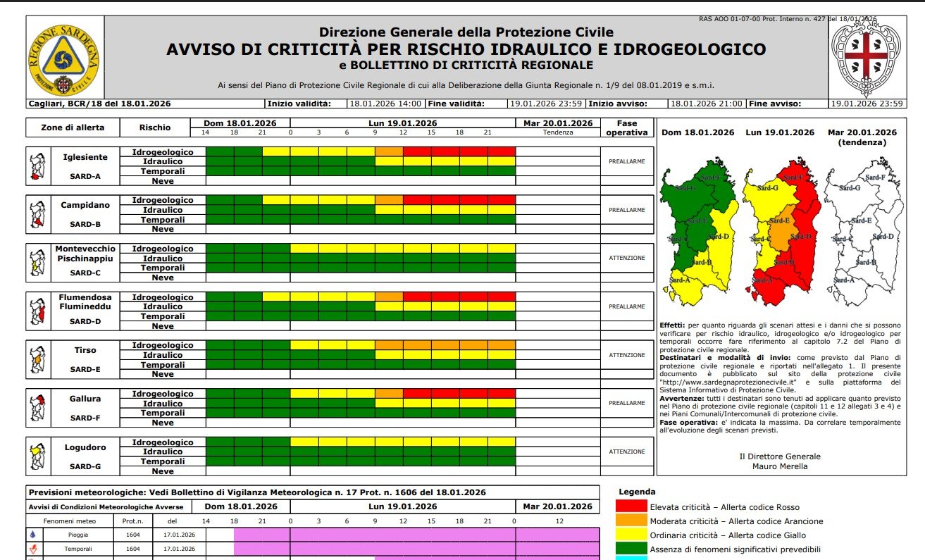Click the 'Campidano' zone name
The image size is (925, 560).
tap(86, 205)
